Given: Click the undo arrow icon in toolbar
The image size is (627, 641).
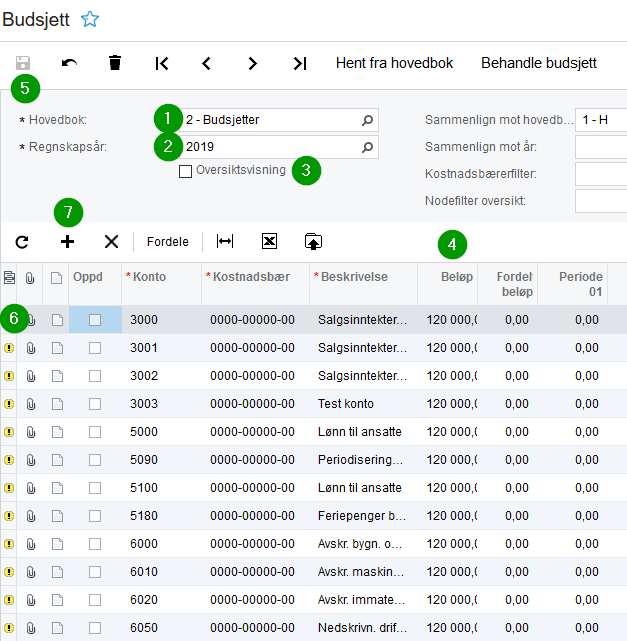Looking at the screenshot, I should 69,63.
